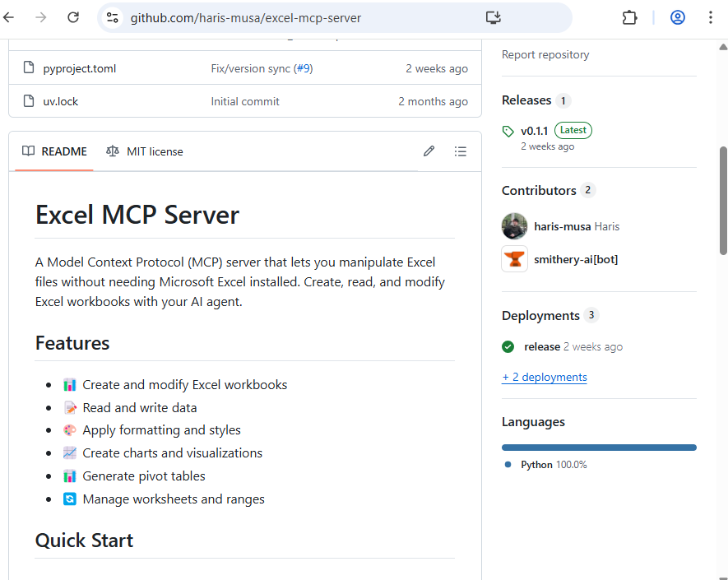Click 'Manage worksheets and ranges' bullet
Screen dimensions: 728x580
coord(174,499)
